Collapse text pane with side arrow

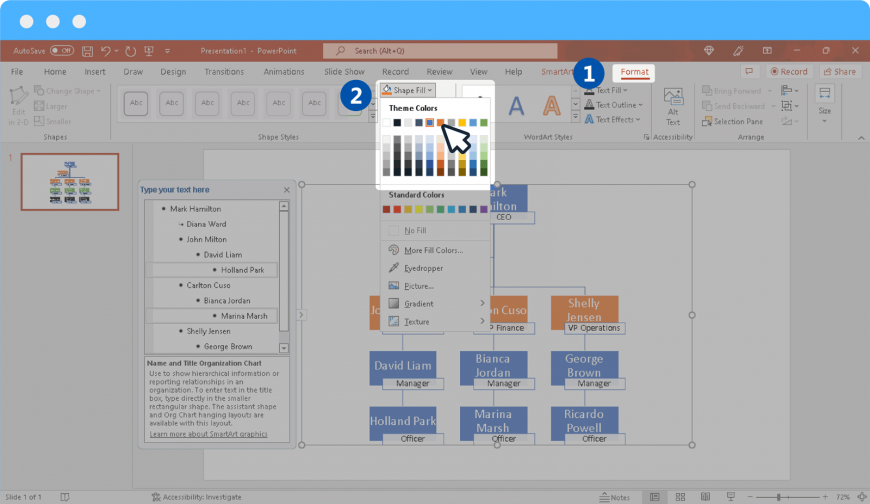click(x=301, y=315)
